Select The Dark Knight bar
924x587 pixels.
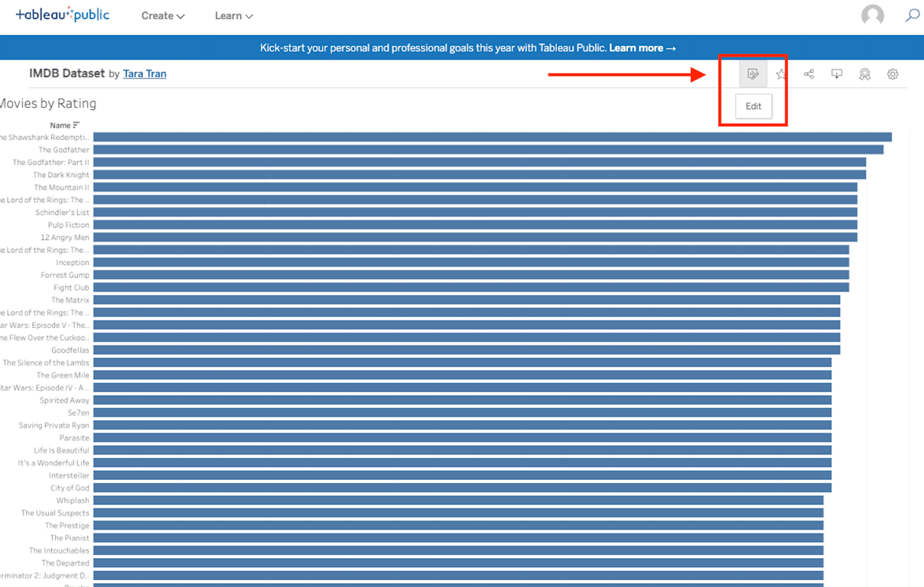click(480, 174)
